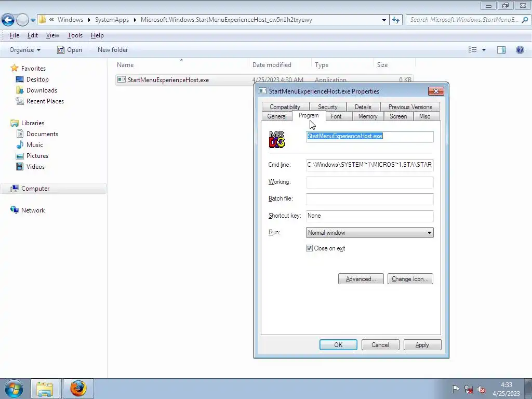
Task: Sort by the Type column header
Action: (x=343, y=65)
